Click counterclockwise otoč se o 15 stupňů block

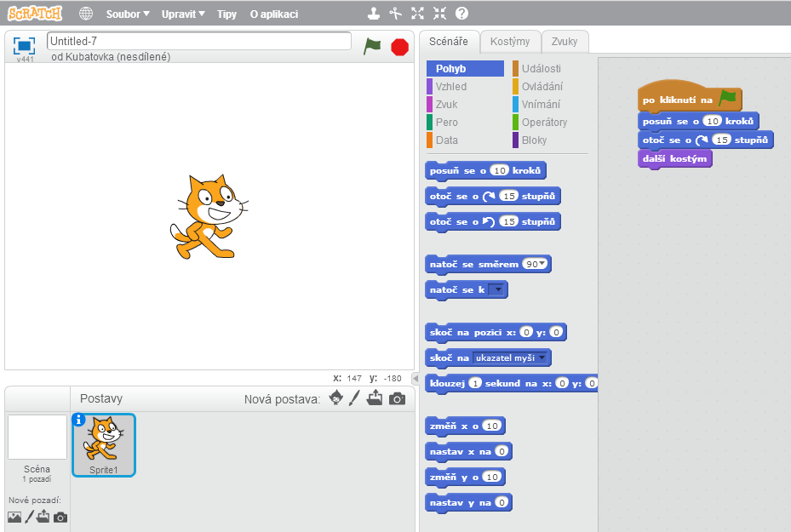[x=493, y=222]
